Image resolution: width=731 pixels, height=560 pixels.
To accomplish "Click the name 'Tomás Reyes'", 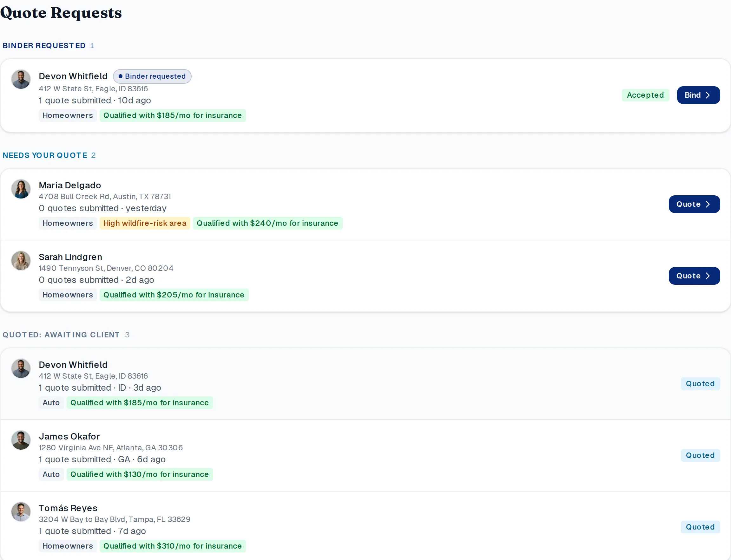I will [x=68, y=508].
